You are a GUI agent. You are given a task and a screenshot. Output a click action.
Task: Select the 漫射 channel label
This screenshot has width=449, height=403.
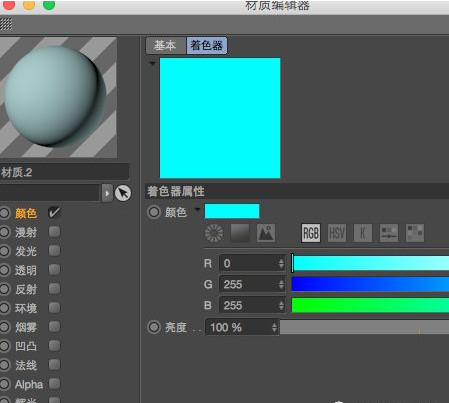click(26, 232)
